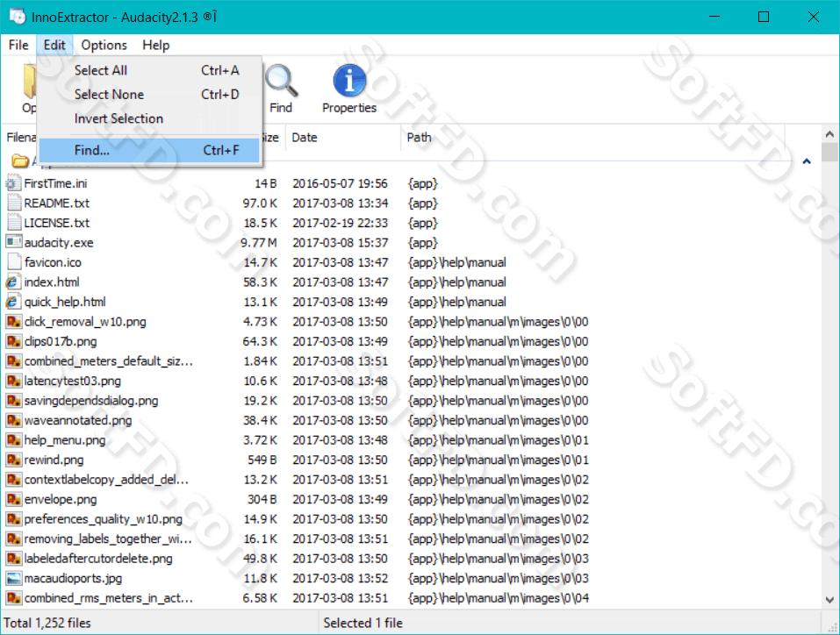The width and height of the screenshot is (840, 635).
Task: Click the README.txt file icon
Action: tap(14, 203)
